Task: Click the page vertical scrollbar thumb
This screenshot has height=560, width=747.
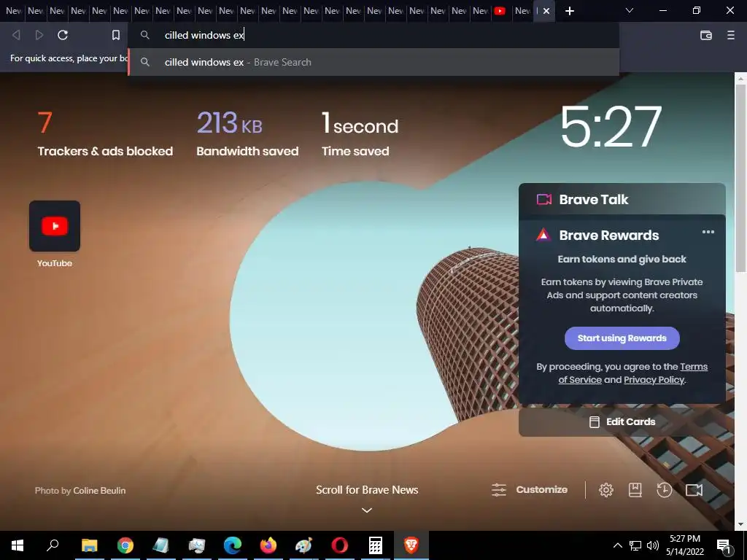Action: [740, 178]
